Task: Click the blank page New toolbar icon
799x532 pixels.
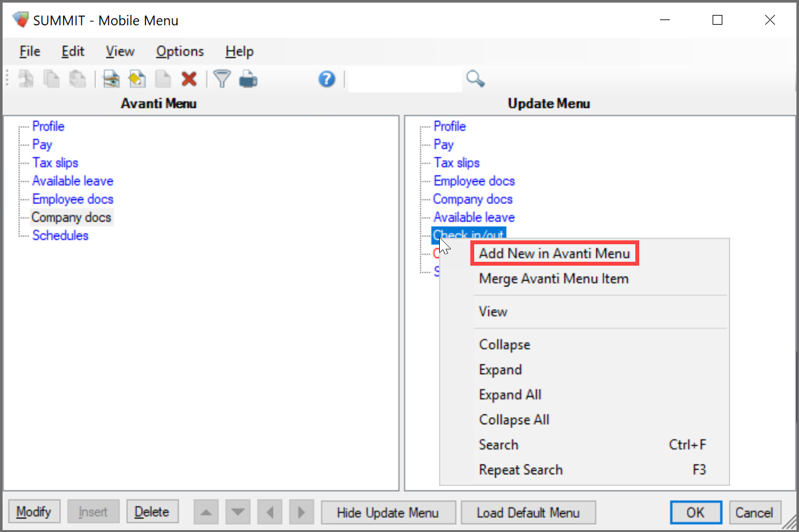Action: point(162,79)
